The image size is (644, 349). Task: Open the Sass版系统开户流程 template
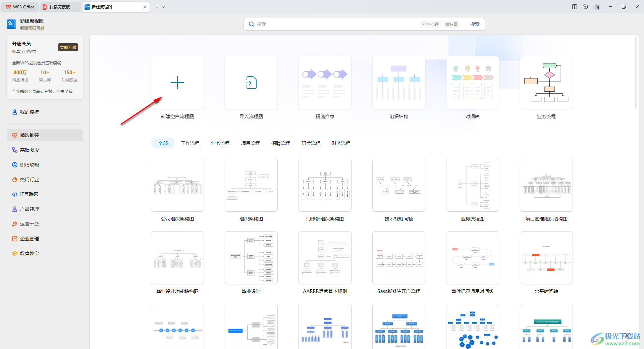coord(399,258)
